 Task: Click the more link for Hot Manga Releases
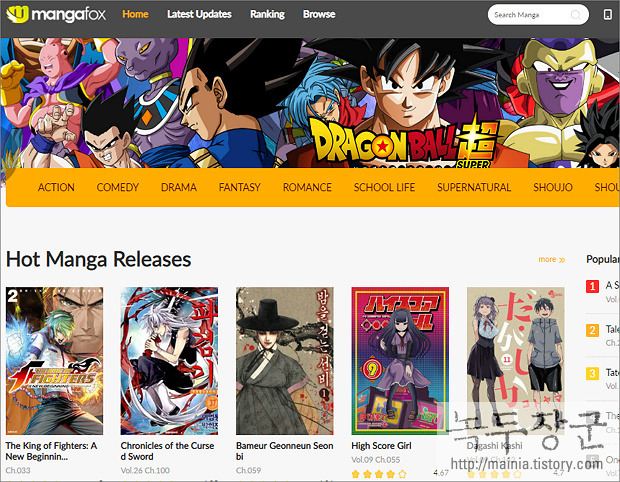tap(552, 259)
